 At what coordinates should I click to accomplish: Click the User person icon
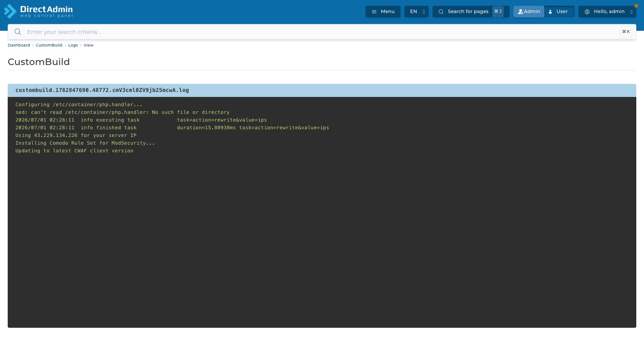click(550, 12)
